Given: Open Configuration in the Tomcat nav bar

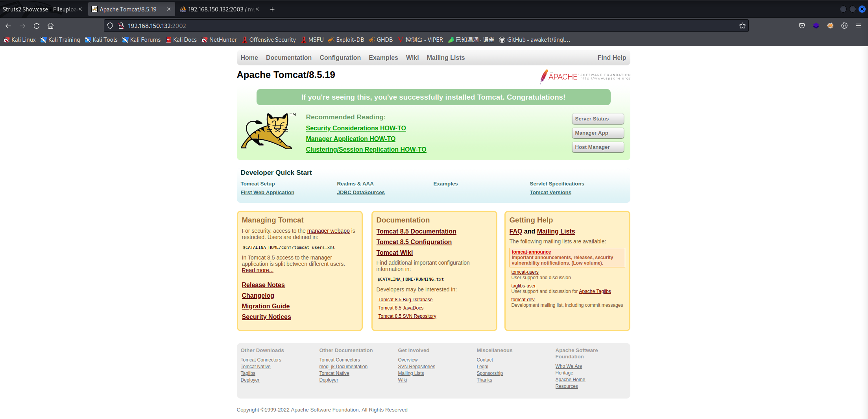Looking at the screenshot, I should [340, 57].
